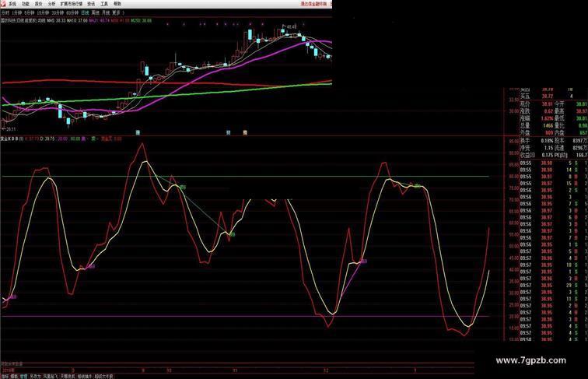Open the 分析 menu

52,4
